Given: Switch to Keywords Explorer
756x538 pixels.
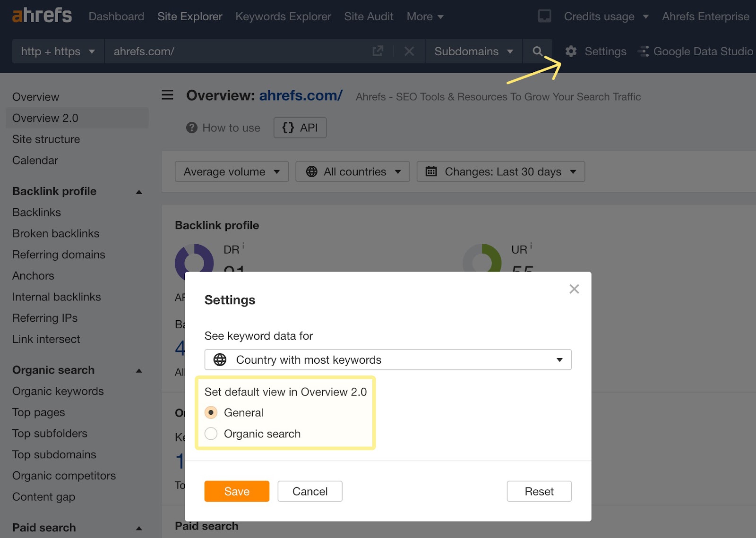Looking at the screenshot, I should [x=283, y=16].
